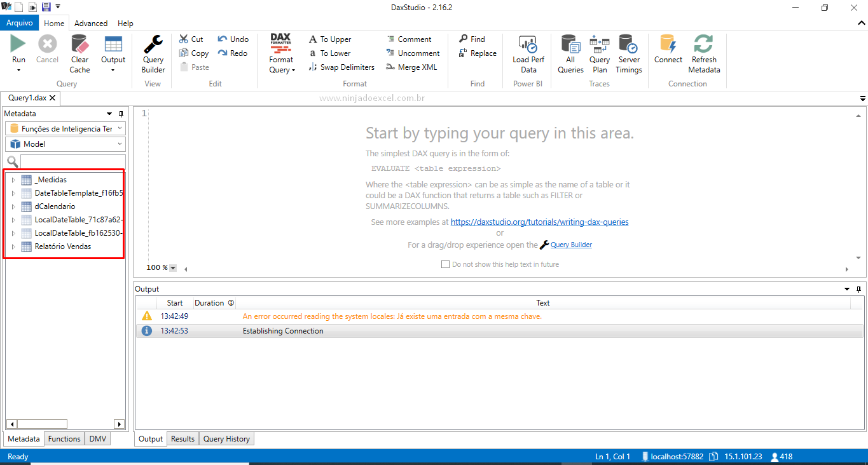Switch to the Help ribbon tab
The height and width of the screenshot is (465, 868).
(x=126, y=24)
